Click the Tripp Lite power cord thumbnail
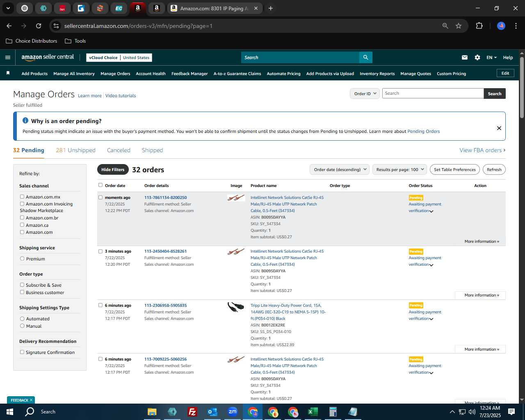This screenshot has width=525, height=420. click(x=236, y=307)
